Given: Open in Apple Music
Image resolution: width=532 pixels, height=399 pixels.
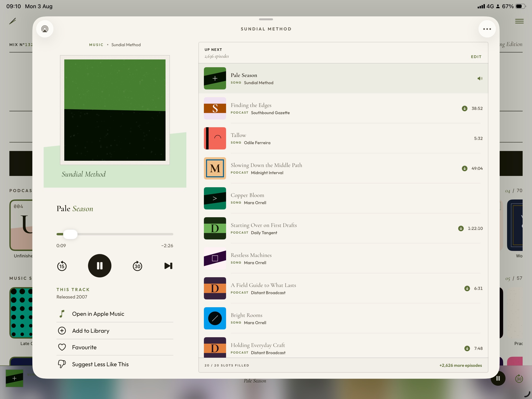Looking at the screenshot, I should point(115,314).
